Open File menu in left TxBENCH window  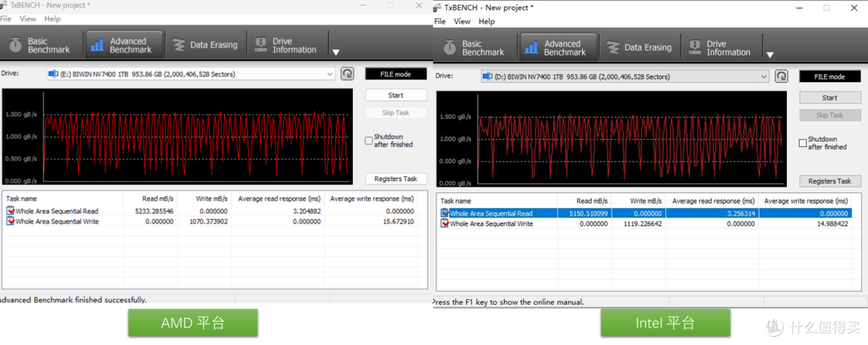[5, 18]
